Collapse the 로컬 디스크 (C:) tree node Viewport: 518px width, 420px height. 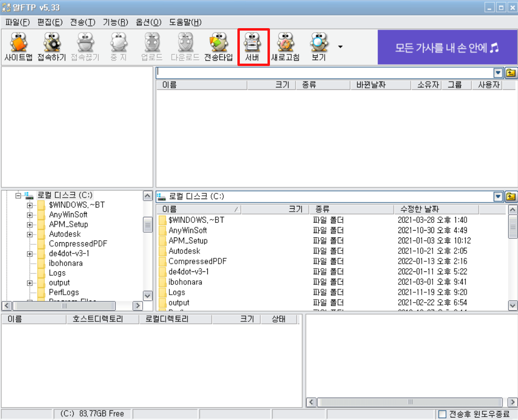point(18,195)
